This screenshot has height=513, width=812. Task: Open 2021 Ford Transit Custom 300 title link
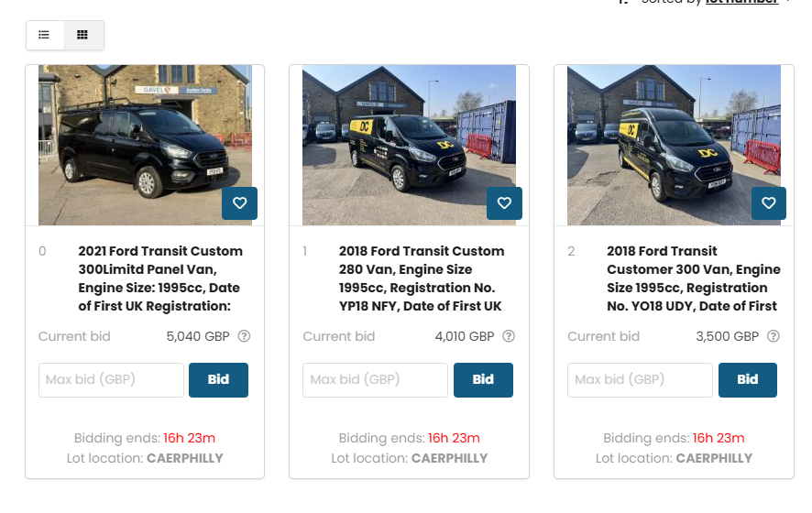[x=160, y=278]
